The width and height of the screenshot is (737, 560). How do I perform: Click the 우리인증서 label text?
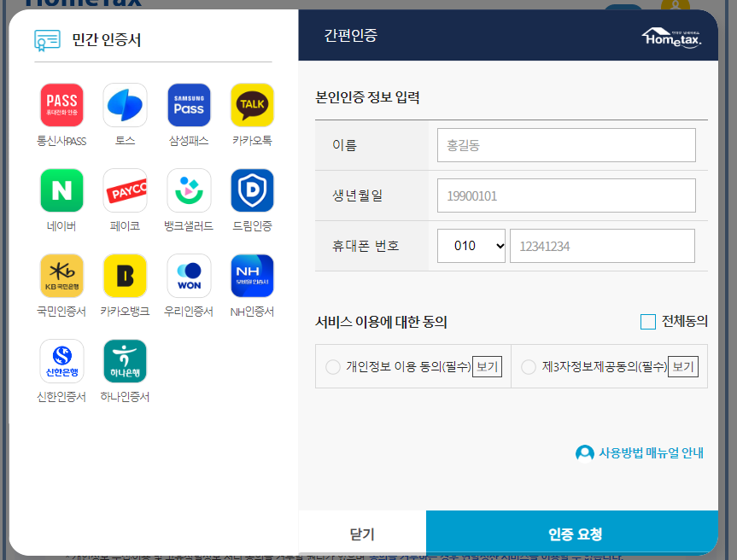point(189,312)
